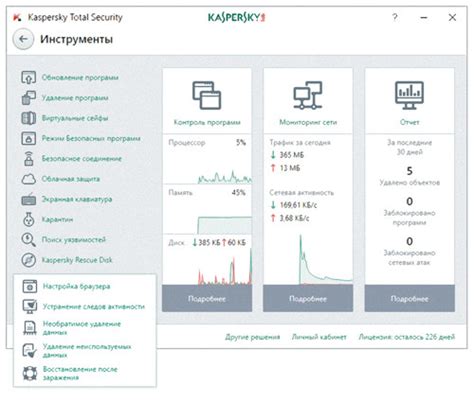Image resolution: width=474 pixels, height=402 pixels.
Task: Click the Мониторинг сети title
Action: [x=308, y=122]
